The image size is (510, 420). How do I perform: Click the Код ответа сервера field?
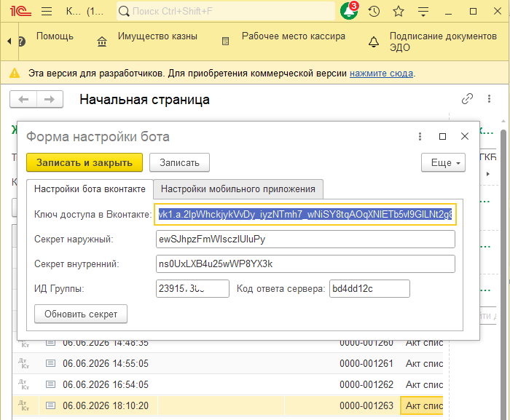pyautogui.click(x=369, y=289)
